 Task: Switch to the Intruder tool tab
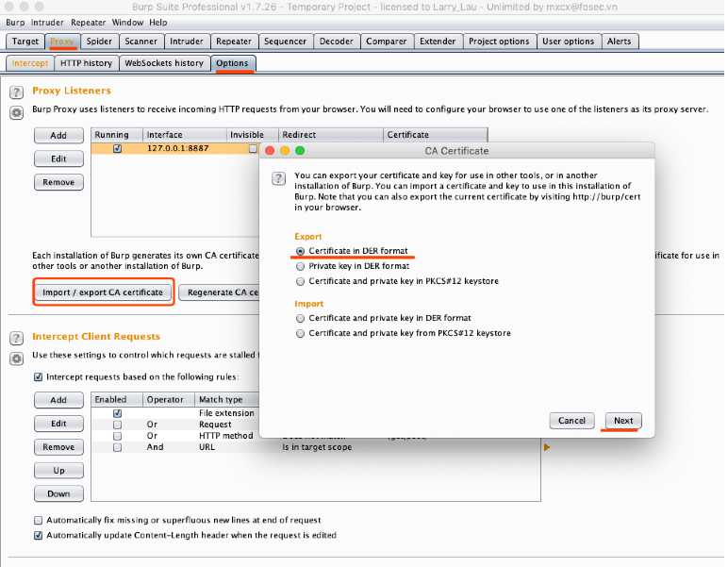point(187,42)
